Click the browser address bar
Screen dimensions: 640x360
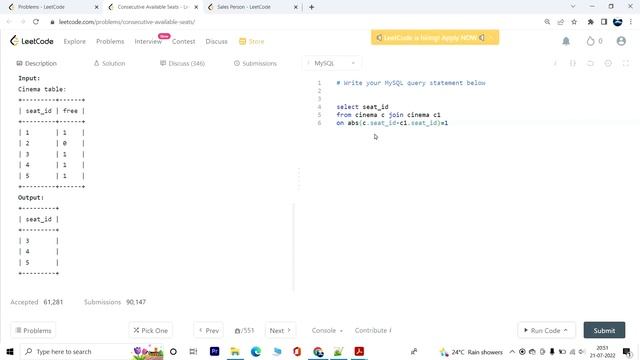294,22
